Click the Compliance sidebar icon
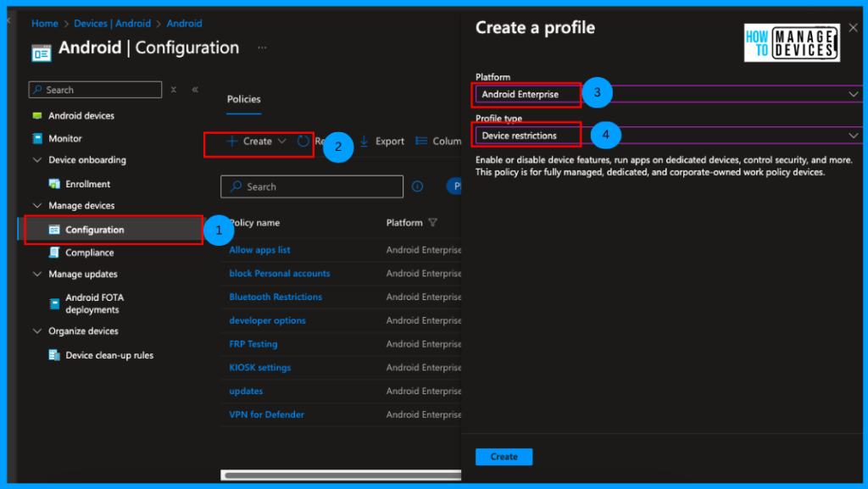Image resolution: width=868 pixels, height=489 pixels. 54,253
